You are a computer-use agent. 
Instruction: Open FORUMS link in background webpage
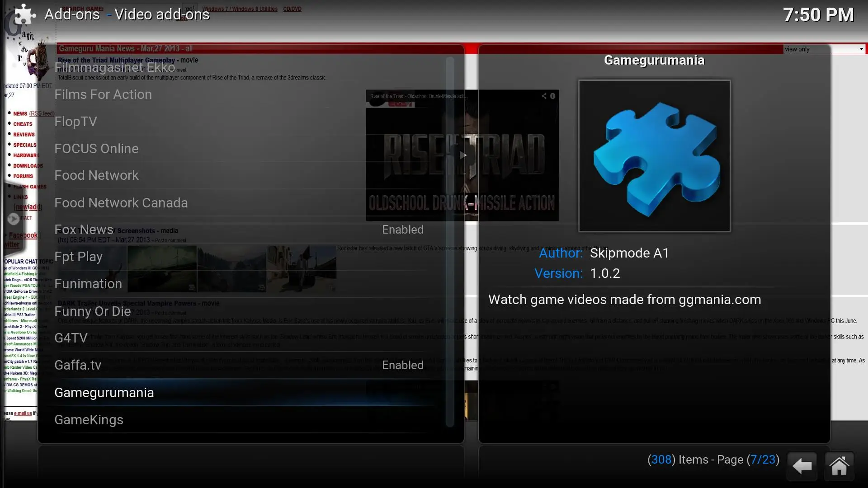coord(23,176)
